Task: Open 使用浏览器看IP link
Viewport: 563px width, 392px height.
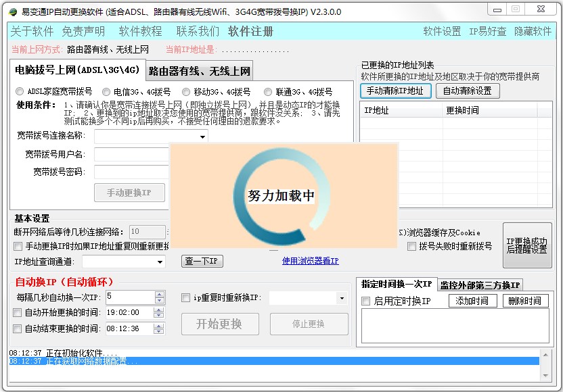Action: pos(310,261)
